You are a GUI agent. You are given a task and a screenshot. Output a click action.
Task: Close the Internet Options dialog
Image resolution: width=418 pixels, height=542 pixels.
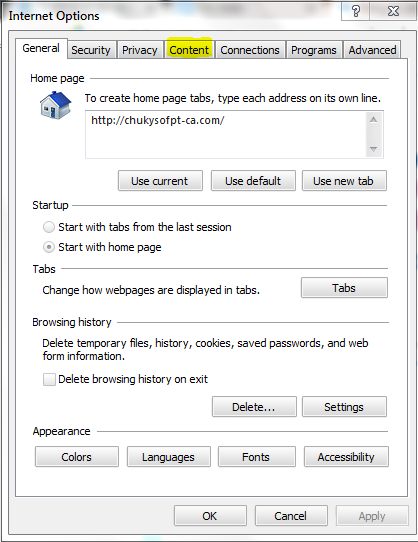pos(393,11)
